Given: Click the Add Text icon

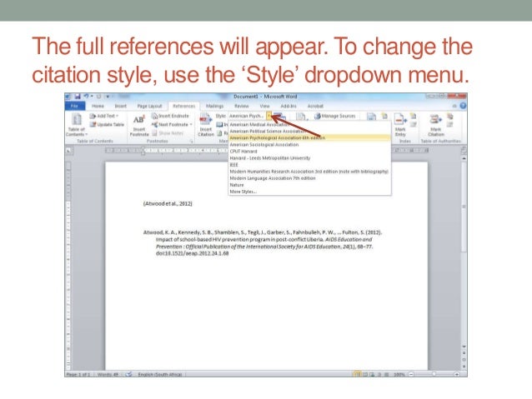Looking at the screenshot, I should click(93, 116).
